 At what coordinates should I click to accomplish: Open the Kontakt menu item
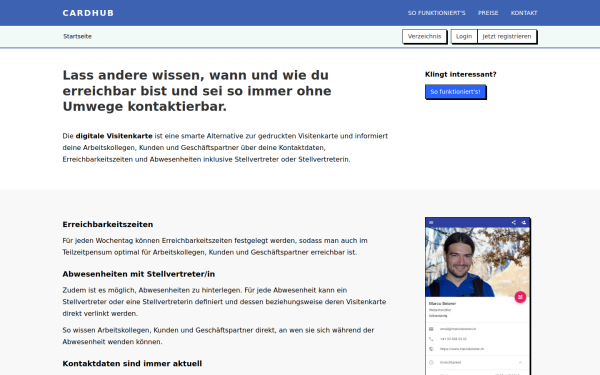click(524, 13)
